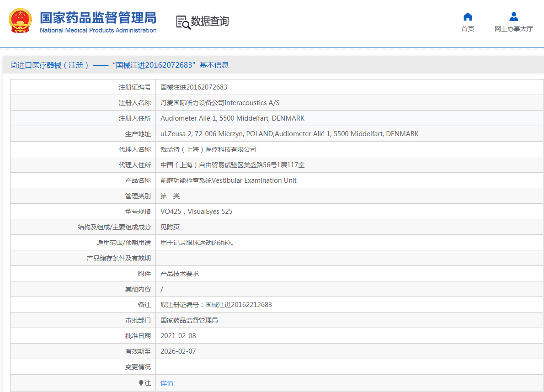This screenshot has height=392, width=544.
Task: Click the 数据查询 heading text
Action: click(210, 21)
